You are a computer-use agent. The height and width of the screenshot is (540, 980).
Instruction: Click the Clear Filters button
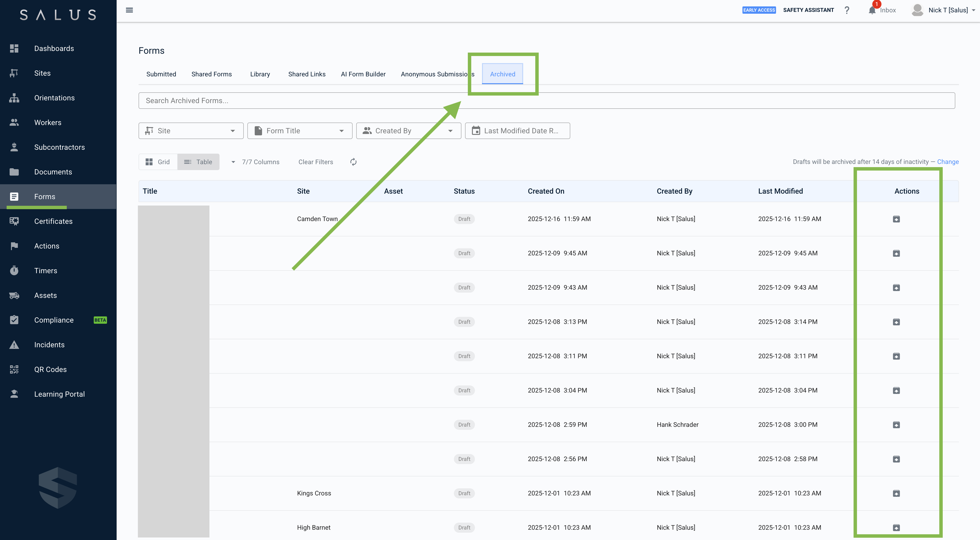(x=315, y=162)
